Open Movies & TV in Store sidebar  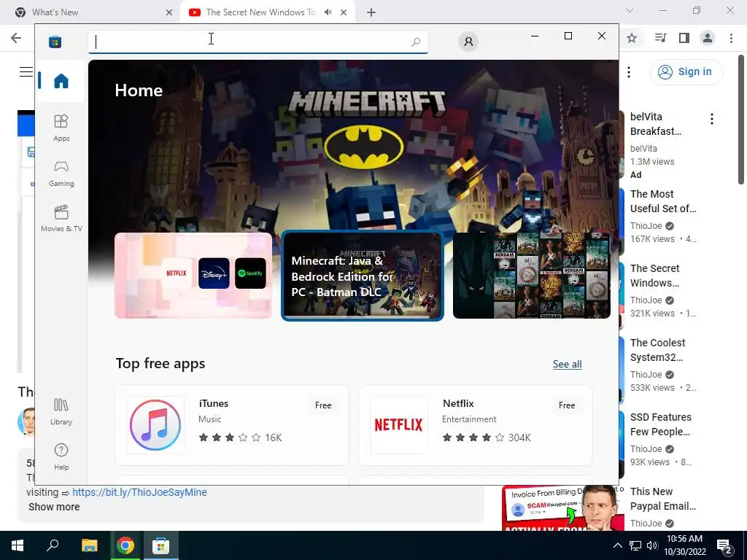(61, 218)
